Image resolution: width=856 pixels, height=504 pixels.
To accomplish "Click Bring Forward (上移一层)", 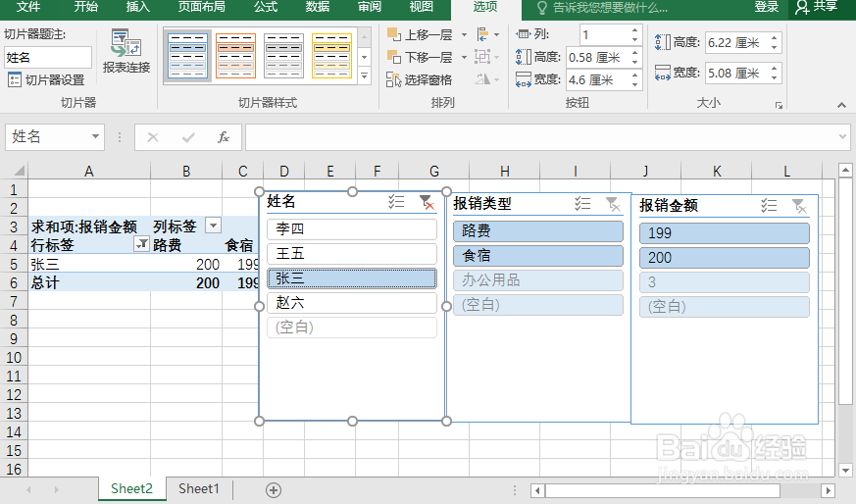I will 420,34.
